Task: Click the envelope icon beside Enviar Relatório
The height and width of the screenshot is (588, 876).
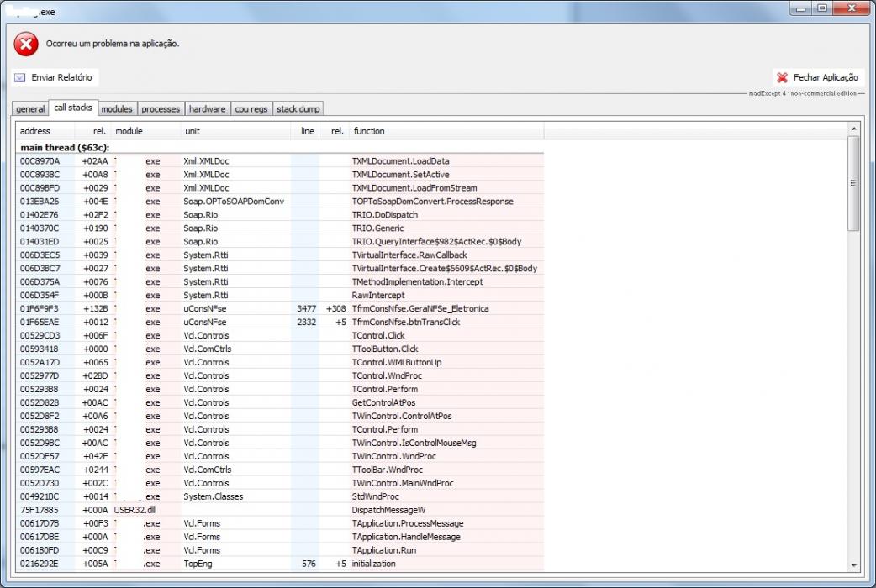Action: (x=19, y=77)
